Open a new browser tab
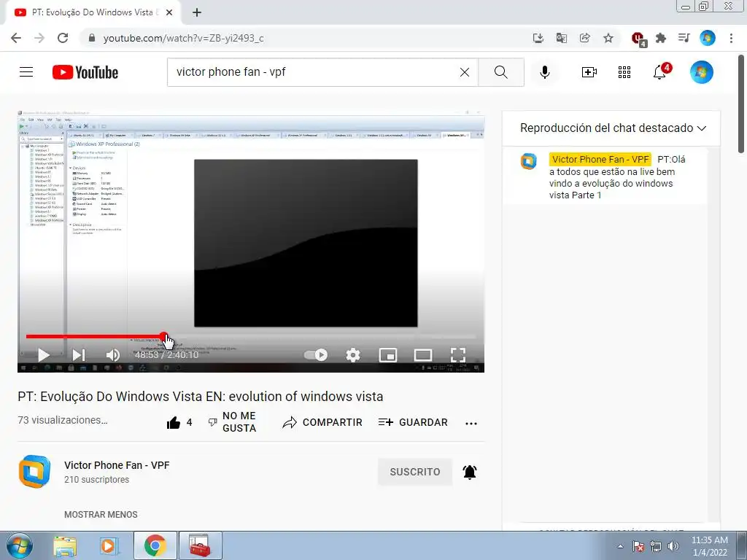Screen dimensions: 747x560 tap(197, 12)
